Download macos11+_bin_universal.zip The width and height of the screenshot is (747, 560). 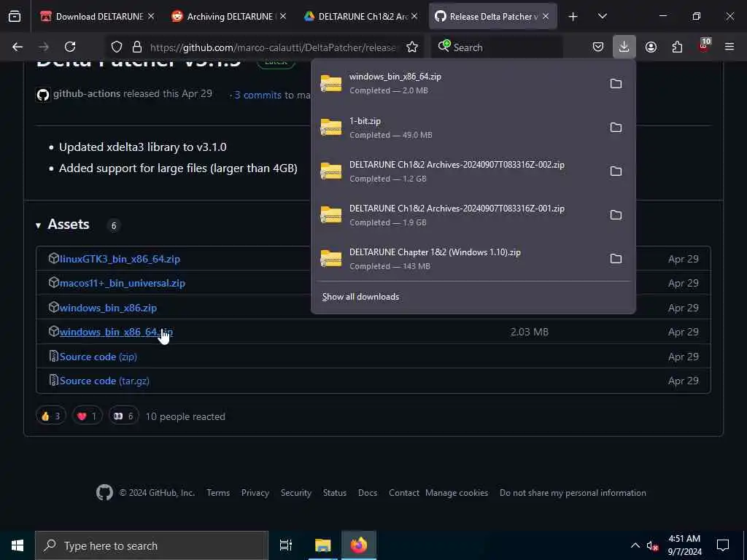123,284
